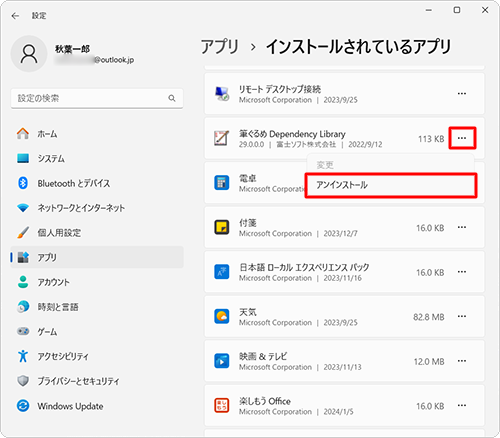500x438 pixels.
Task: Open more options for 付箋
Action: point(462,227)
